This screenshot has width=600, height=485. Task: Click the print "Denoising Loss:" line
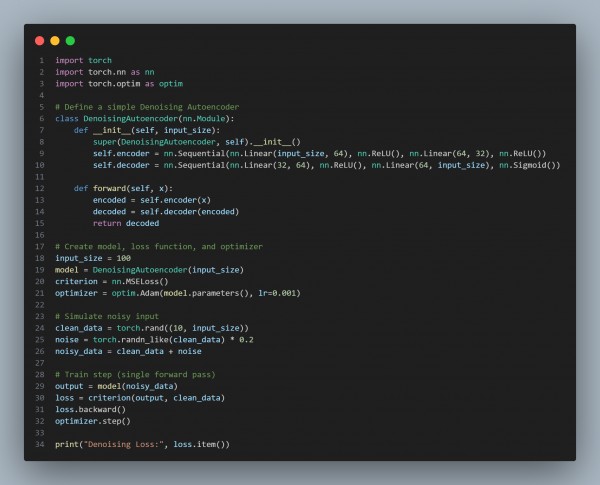[x=142, y=444]
